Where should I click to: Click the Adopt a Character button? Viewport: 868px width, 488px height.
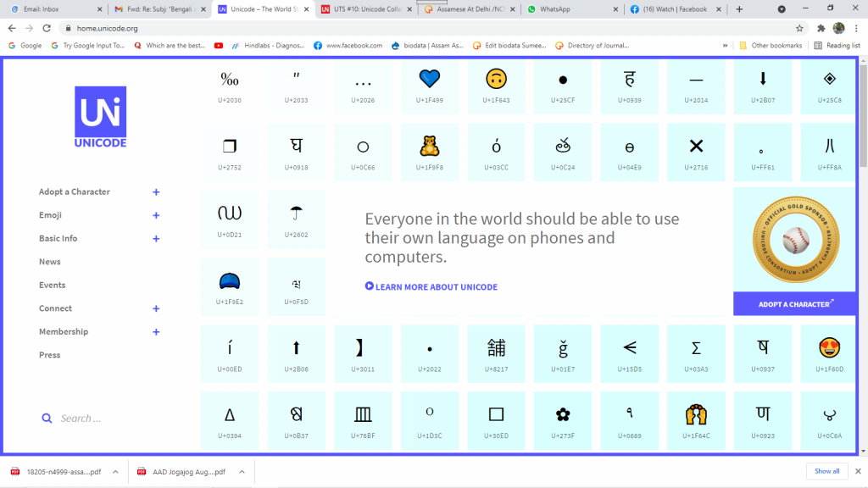point(795,304)
